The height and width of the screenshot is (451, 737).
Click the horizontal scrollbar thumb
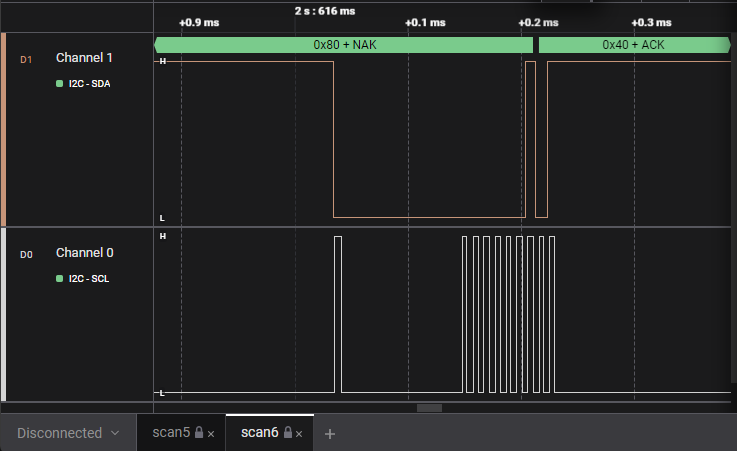point(429,407)
